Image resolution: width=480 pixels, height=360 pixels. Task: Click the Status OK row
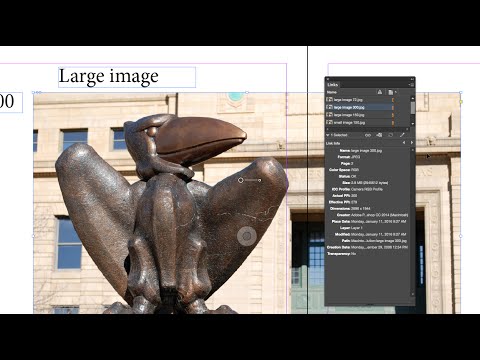[347, 176]
